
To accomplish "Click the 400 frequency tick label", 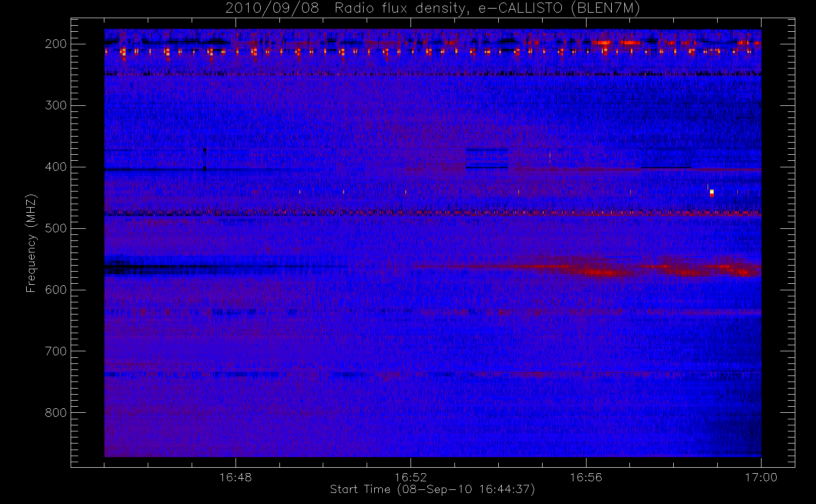I will 56,167.
